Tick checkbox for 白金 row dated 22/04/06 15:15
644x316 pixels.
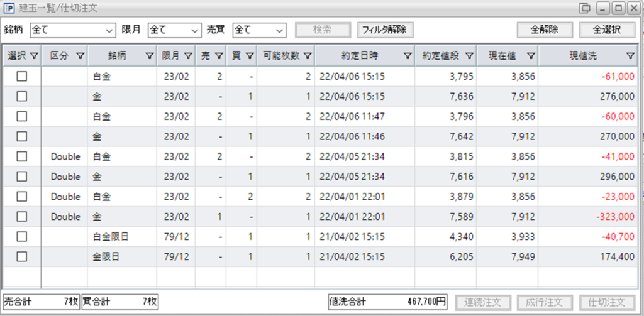click(x=22, y=77)
